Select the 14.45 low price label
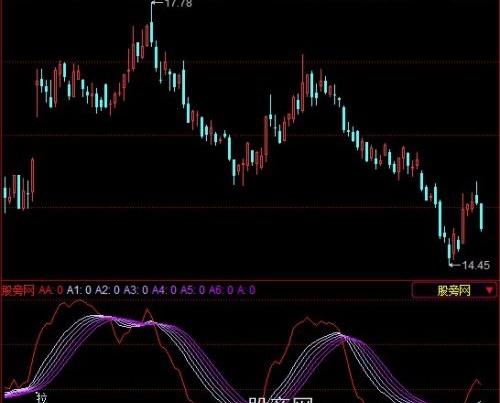This screenshot has height=403, width=500. [x=476, y=265]
